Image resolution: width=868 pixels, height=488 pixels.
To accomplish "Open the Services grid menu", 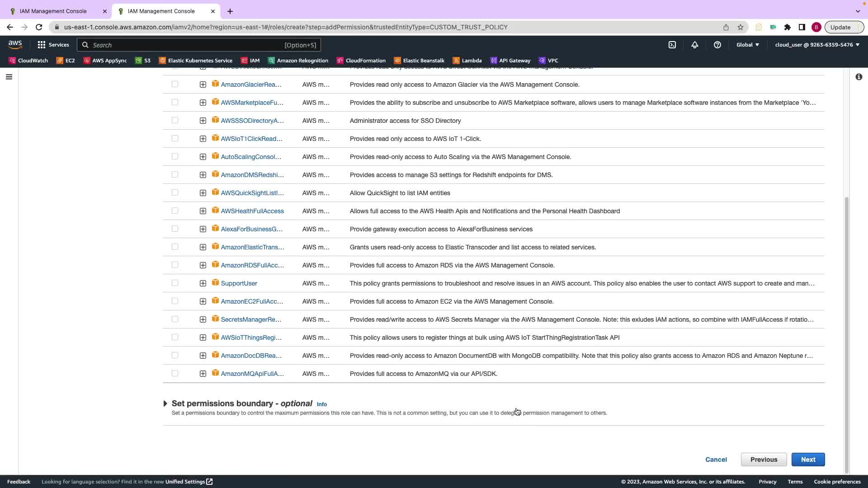I will 53,45.
